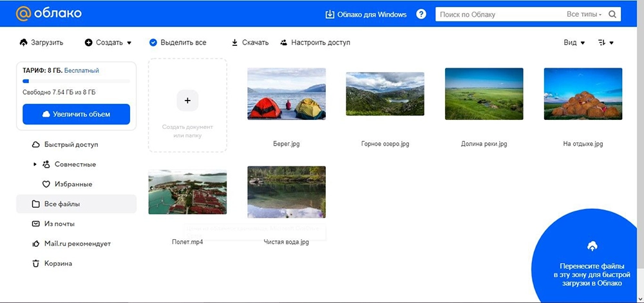Click the Увеличить объем button

click(x=76, y=114)
